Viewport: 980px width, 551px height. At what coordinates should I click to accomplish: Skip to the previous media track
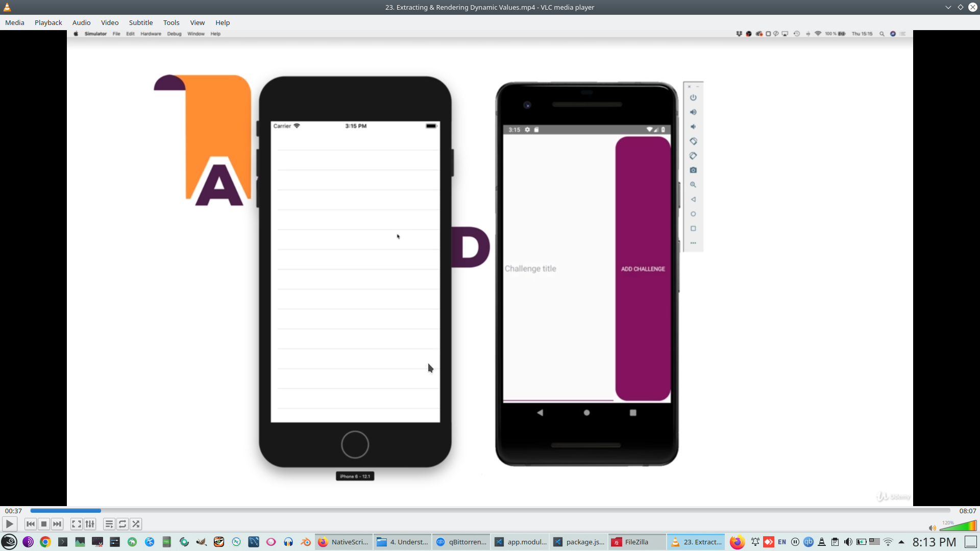tap(31, 524)
